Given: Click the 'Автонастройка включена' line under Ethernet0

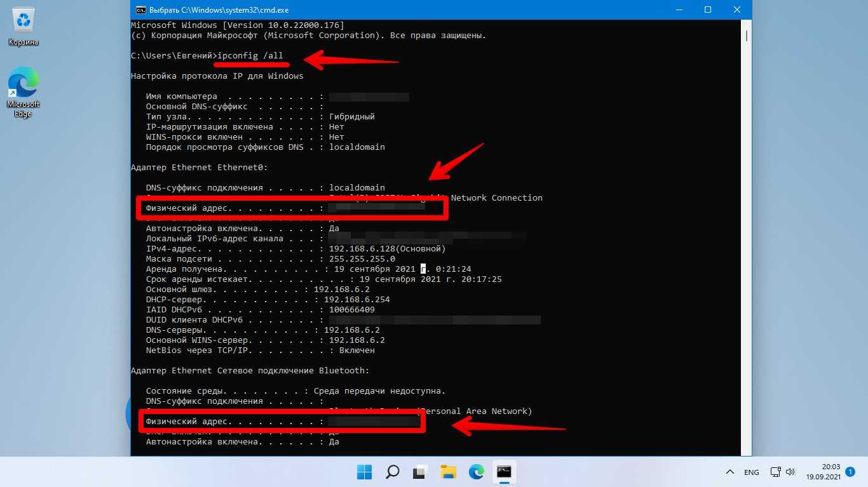Looking at the screenshot, I should coord(242,229).
